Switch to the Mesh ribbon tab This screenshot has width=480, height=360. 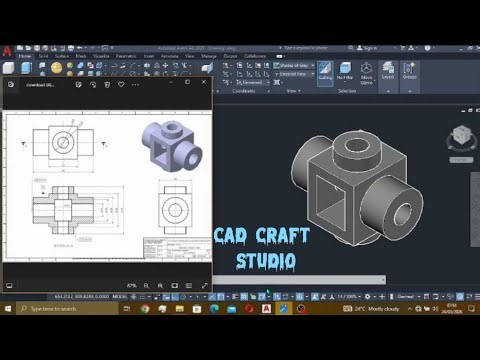tap(81, 56)
